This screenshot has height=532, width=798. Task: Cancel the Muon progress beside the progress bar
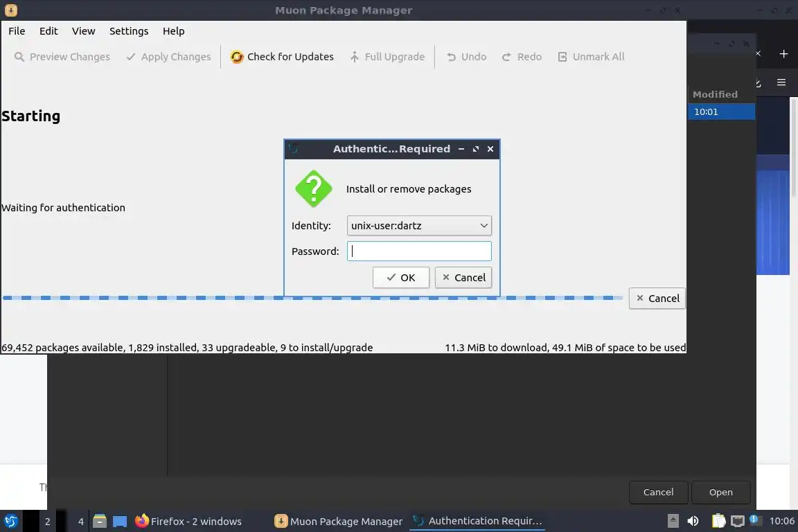[x=657, y=299]
